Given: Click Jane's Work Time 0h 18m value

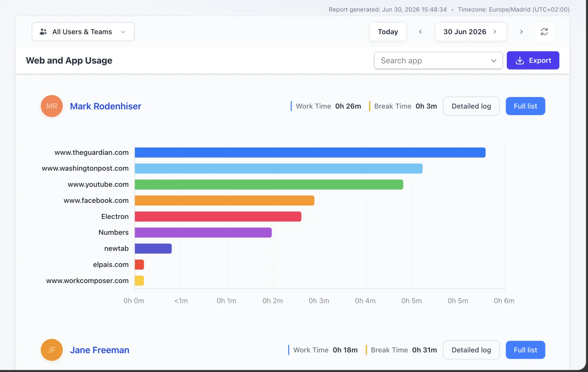Looking at the screenshot, I should (345, 350).
